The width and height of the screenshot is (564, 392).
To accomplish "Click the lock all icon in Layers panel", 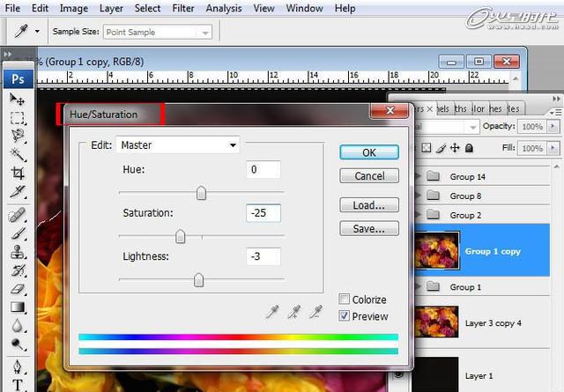I will click(469, 148).
